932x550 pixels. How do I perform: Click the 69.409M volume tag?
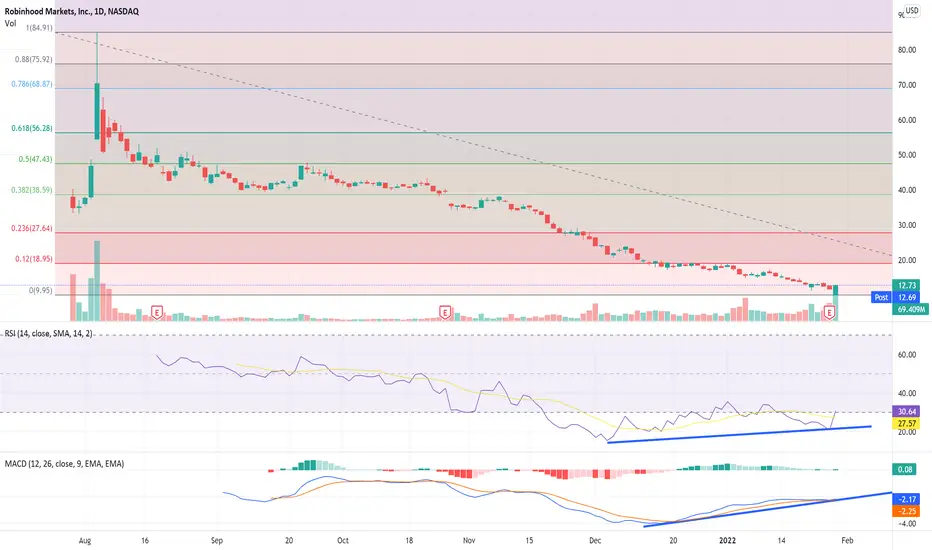[x=910, y=309]
